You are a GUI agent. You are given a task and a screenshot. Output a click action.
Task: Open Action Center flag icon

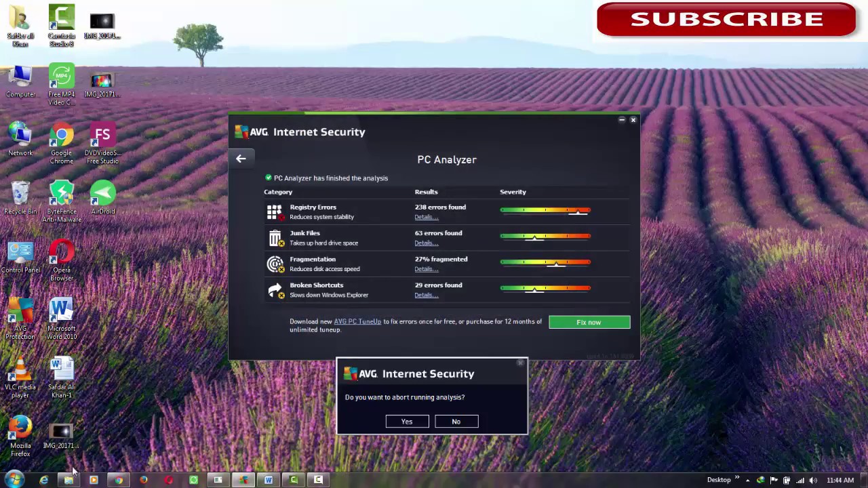tap(774, 481)
